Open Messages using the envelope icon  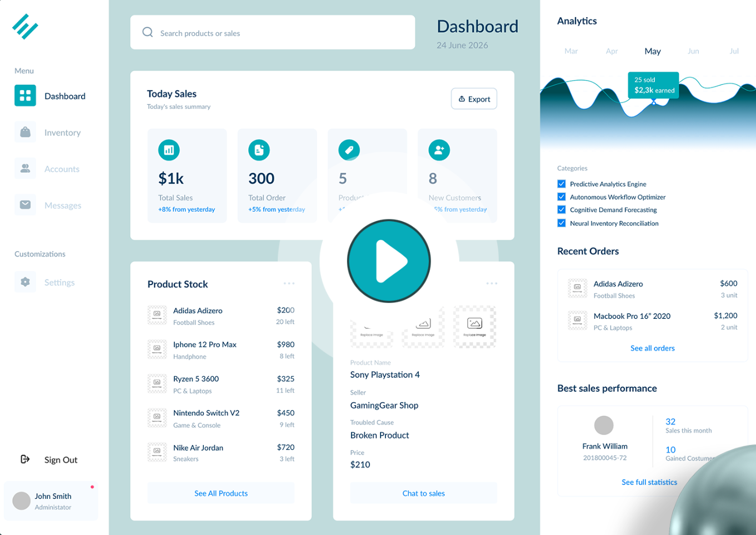(24, 205)
